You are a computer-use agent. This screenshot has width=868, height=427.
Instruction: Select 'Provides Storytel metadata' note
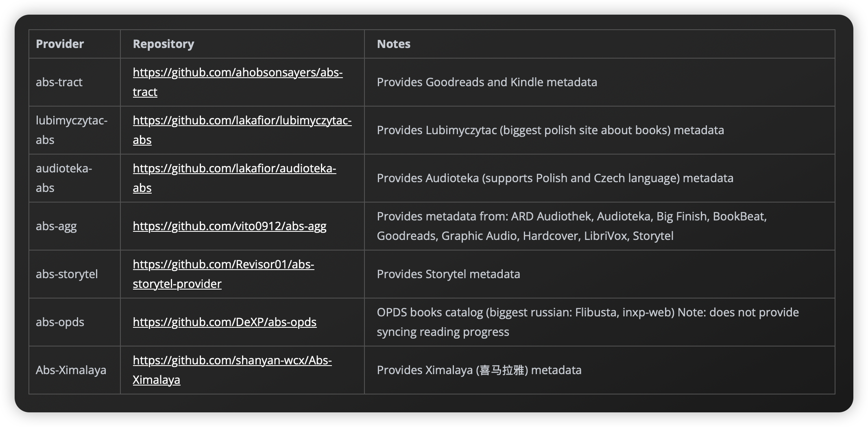(x=448, y=274)
